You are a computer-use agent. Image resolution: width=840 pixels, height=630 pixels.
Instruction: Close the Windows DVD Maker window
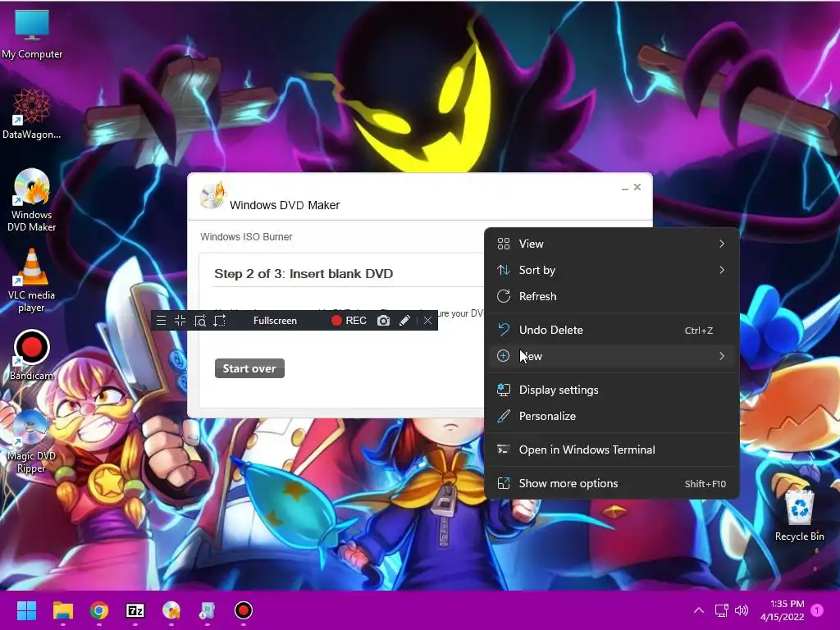637,187
